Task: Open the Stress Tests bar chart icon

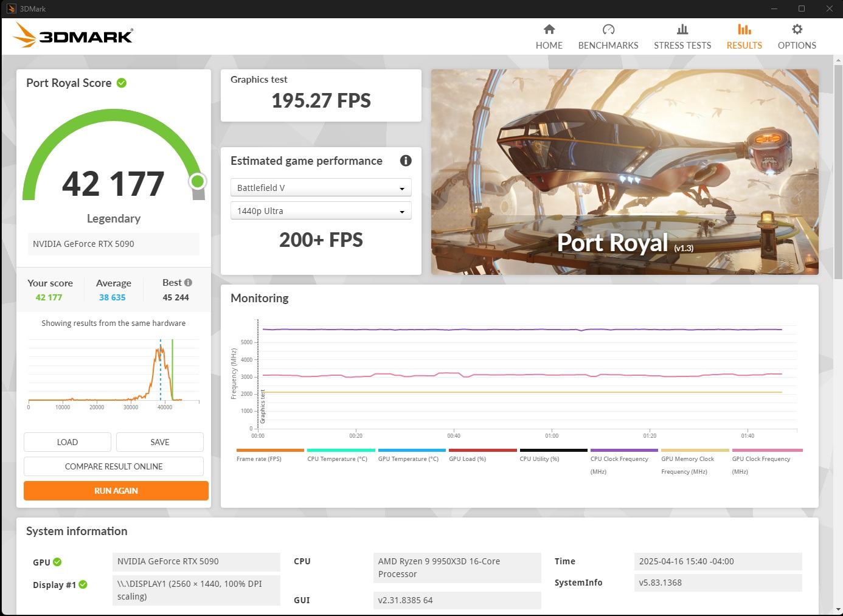Action: (682, 29)
